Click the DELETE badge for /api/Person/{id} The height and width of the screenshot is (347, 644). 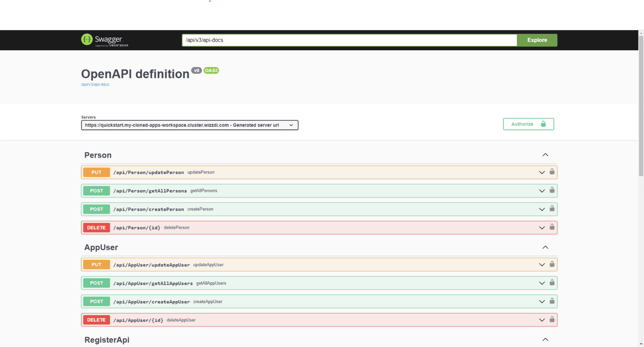tap(96, 228)
